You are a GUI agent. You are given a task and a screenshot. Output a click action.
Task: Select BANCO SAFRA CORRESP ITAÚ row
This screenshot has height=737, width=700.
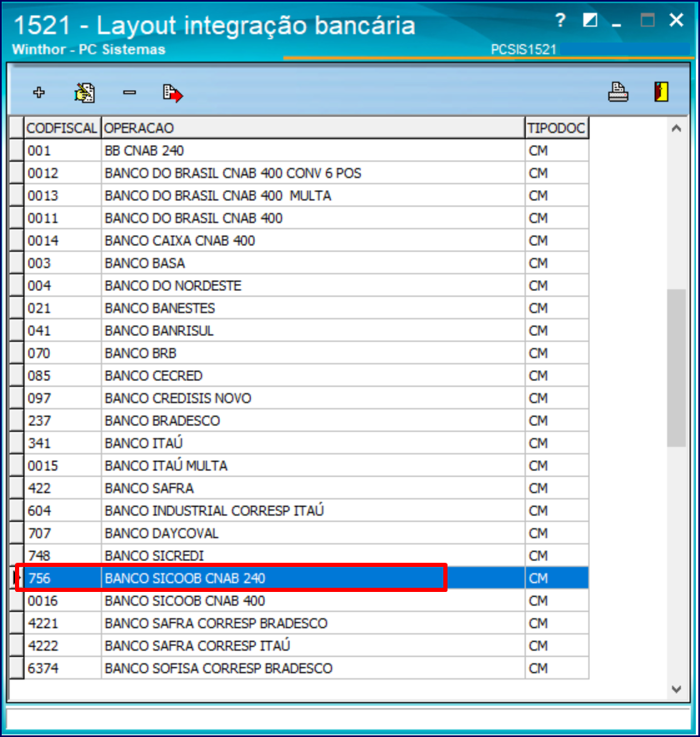pyautogui.click(x=307, y=646)
